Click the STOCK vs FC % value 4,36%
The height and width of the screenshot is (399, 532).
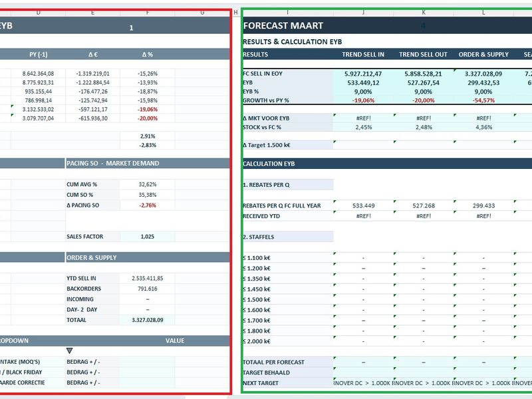click(x=483, y=127)
